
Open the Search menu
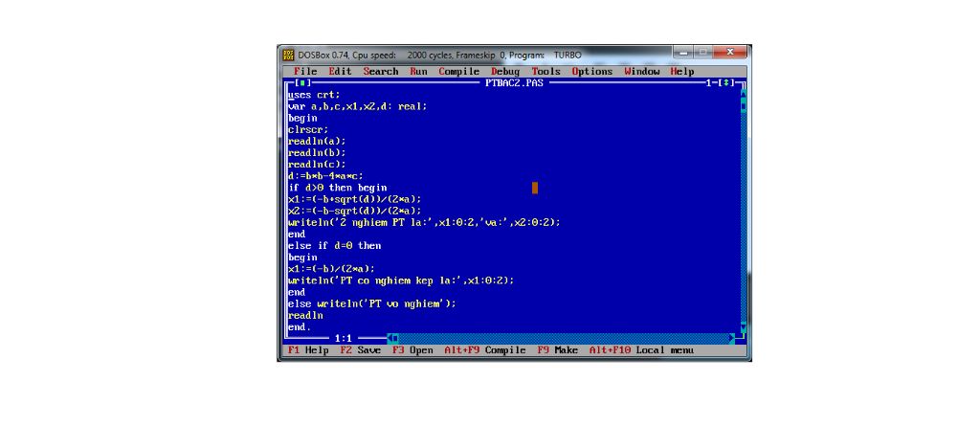point(381,71)
